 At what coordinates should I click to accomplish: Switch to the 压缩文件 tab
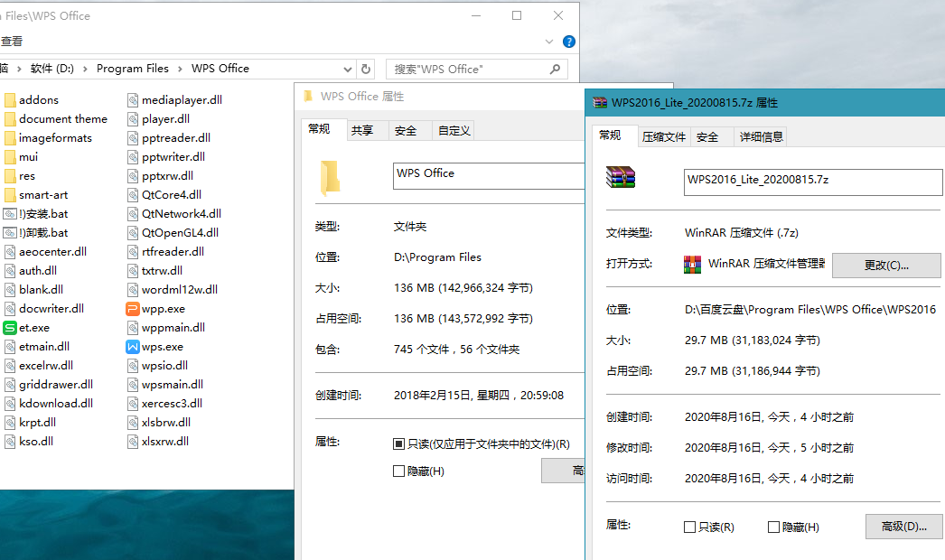tap(664, 137)
